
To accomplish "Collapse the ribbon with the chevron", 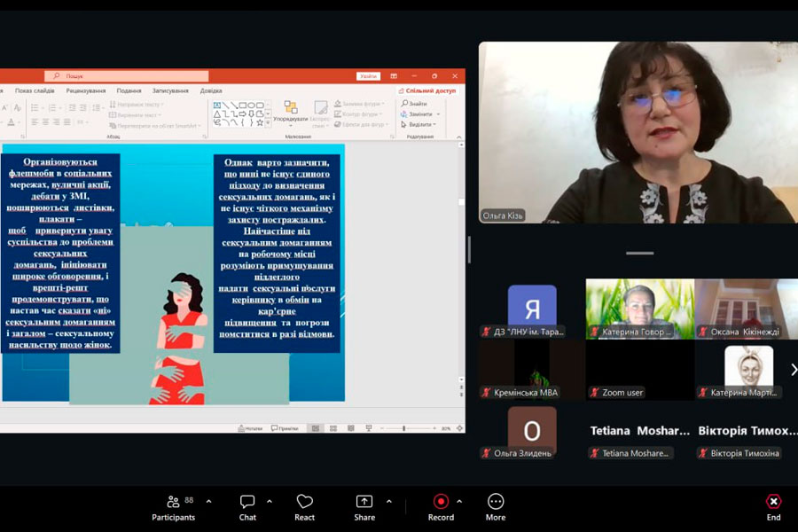I will [x=458, y=137].
